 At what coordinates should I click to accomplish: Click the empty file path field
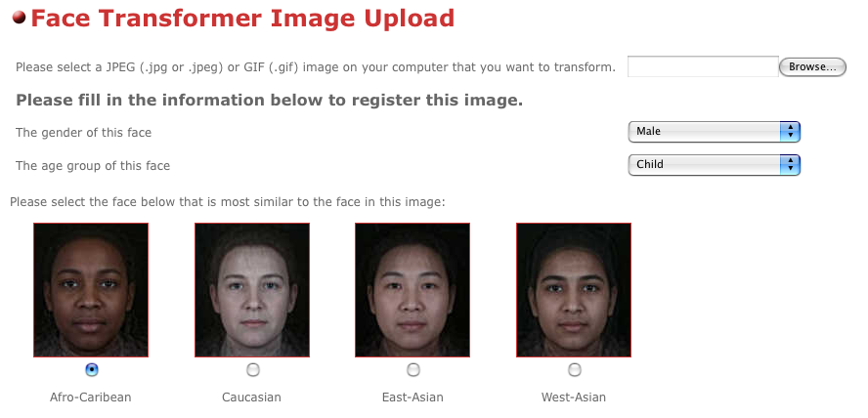703,66
